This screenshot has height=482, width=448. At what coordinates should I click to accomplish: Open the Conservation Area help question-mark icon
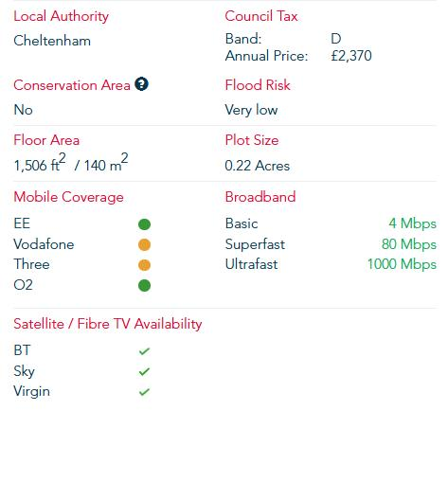tap(141, 84)
